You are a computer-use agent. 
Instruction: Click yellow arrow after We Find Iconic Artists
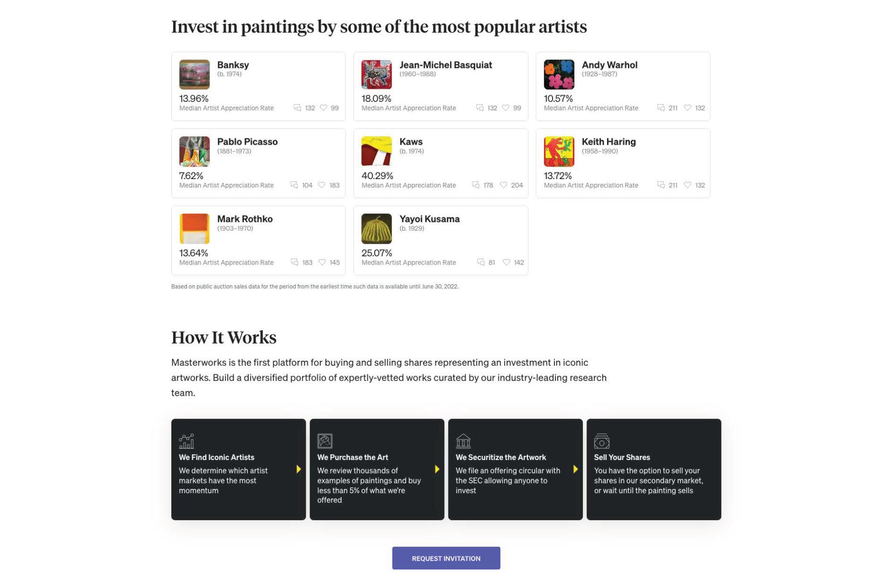pyautogui.click(x=298, y=469)
